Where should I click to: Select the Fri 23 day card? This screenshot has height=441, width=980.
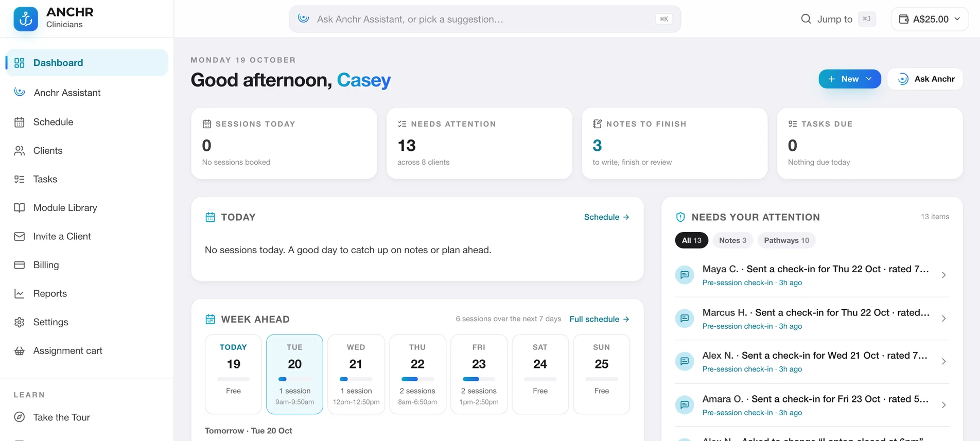(x=479, y=374)
